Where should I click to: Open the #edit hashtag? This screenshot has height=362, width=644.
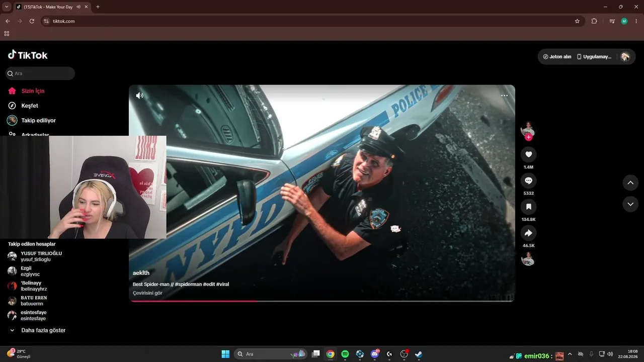209,284
